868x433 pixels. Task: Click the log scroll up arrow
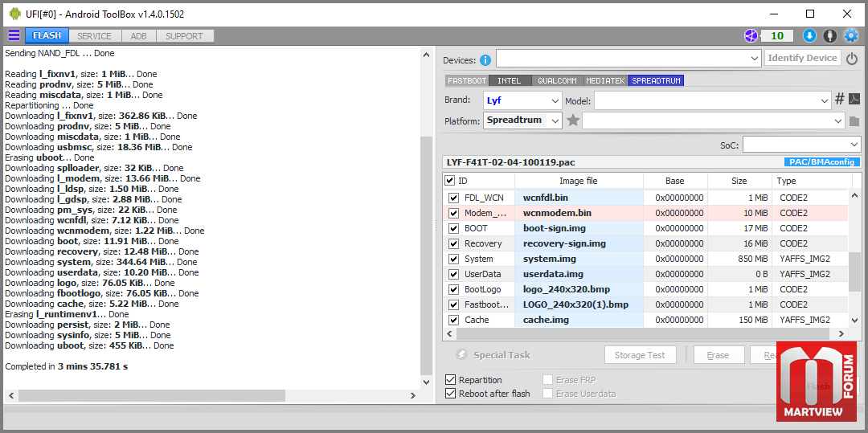[426, 55]
